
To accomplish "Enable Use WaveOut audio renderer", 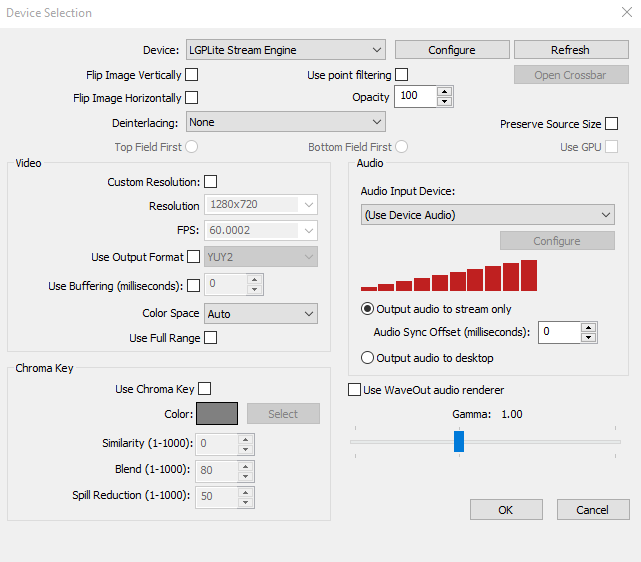I will tap(354, 390).
